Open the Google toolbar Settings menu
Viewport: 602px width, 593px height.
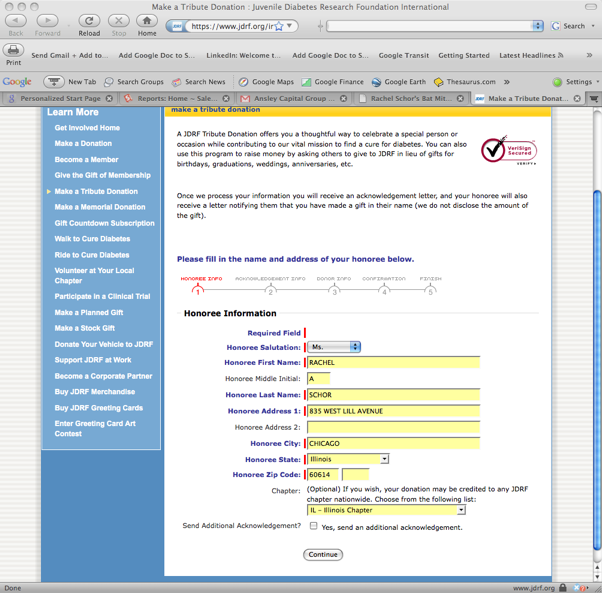[x=575, y=82]
